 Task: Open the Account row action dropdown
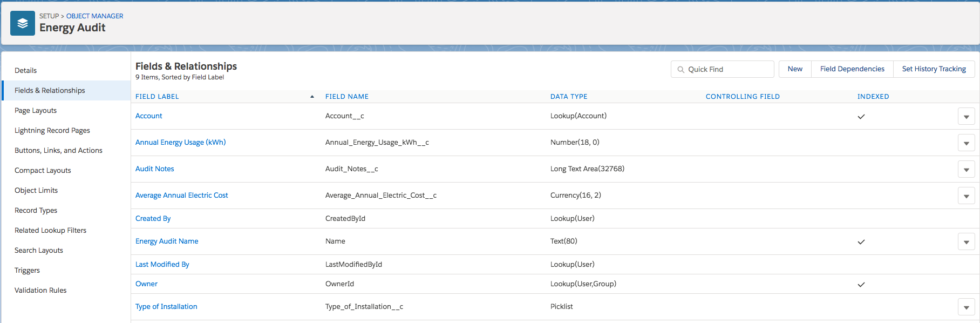click(966, 116)
